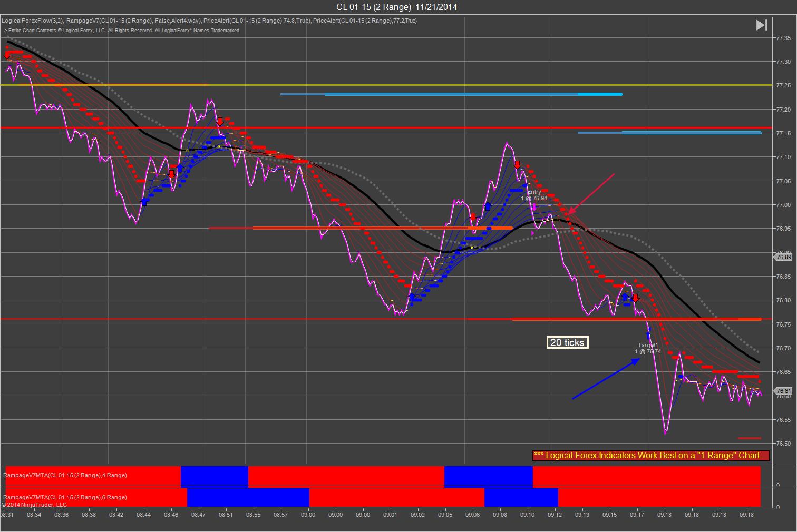The width and height of the screenshot is (797, 532).
Task: Click the 08:46 time axis label
Action: coord(171,515)
